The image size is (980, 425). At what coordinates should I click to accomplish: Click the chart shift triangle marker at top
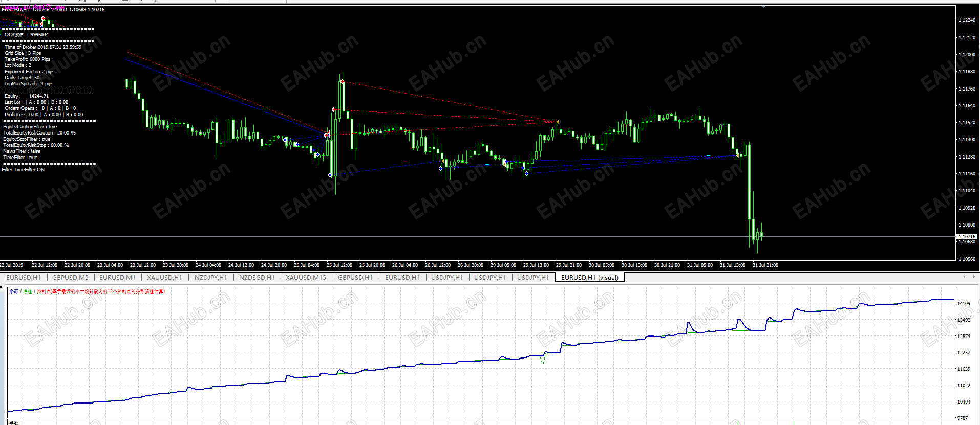(763, 7)
